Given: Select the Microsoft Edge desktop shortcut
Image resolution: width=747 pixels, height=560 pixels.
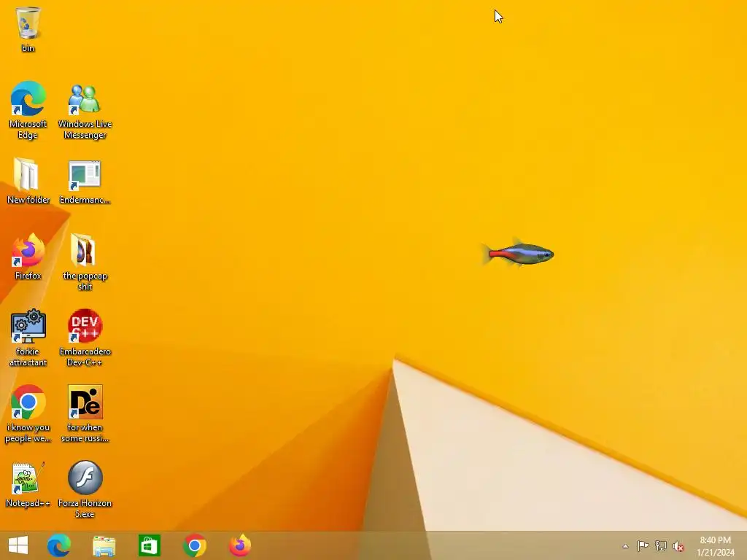Looking at the screenshot, I should [28, 110].
